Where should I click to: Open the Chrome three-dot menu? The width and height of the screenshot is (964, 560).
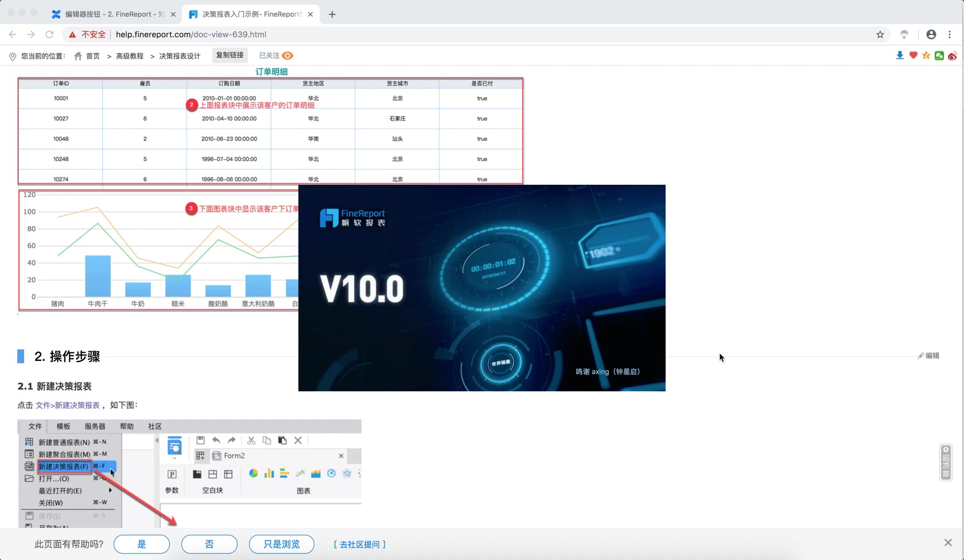pos(950,34)
